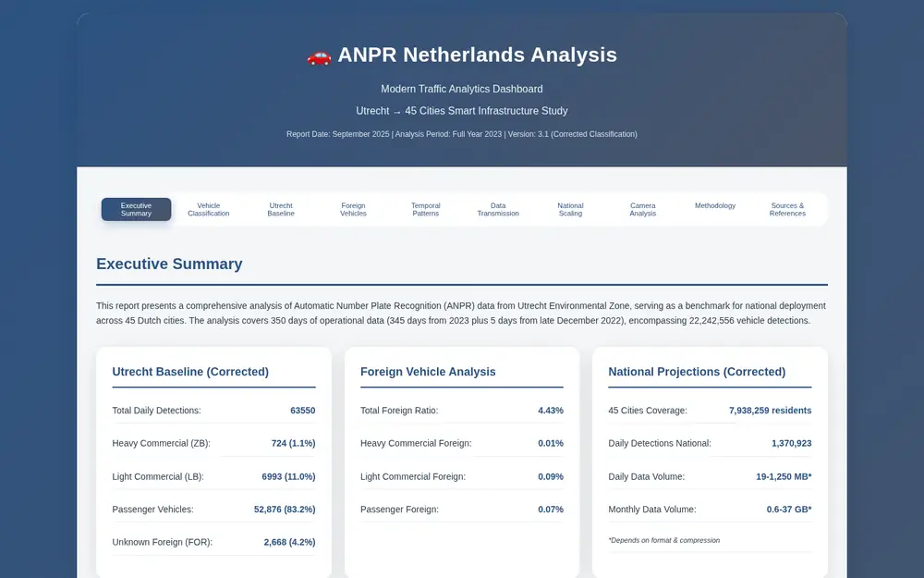Click the Total Daily Detections value 63550

click(x=303, y=411)
